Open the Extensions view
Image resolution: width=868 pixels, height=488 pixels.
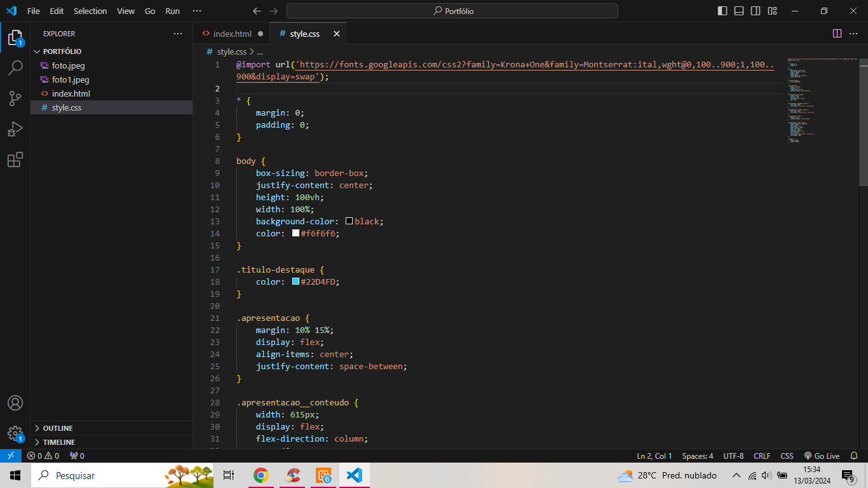tap(15, 159)
